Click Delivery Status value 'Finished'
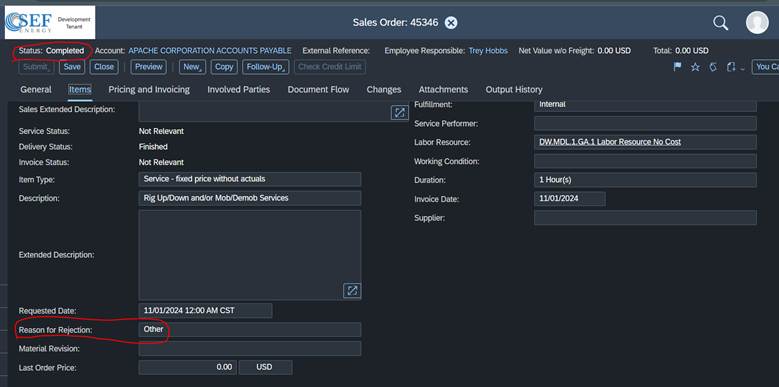Screen dimensions: 779x387 (153, 147)
